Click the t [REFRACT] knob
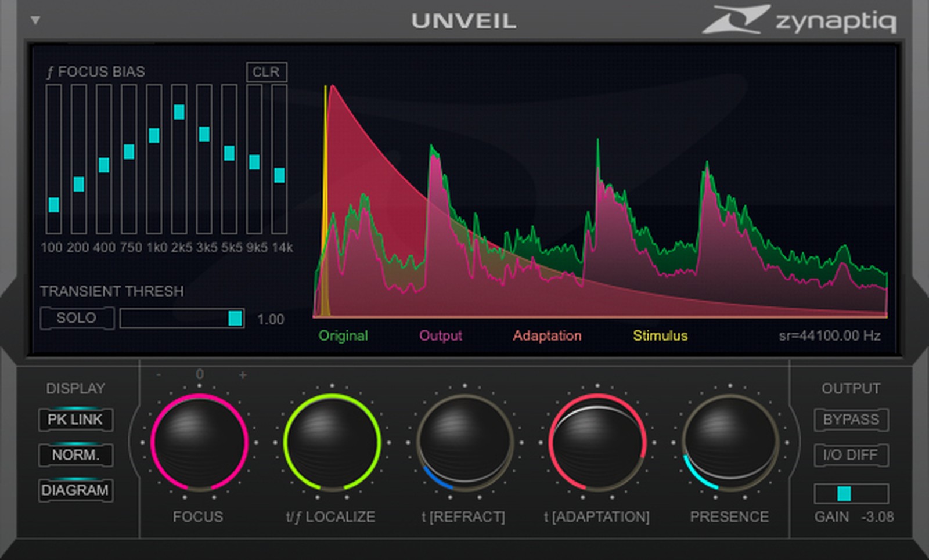The image size is (929, 560). [x=464, y=442]
